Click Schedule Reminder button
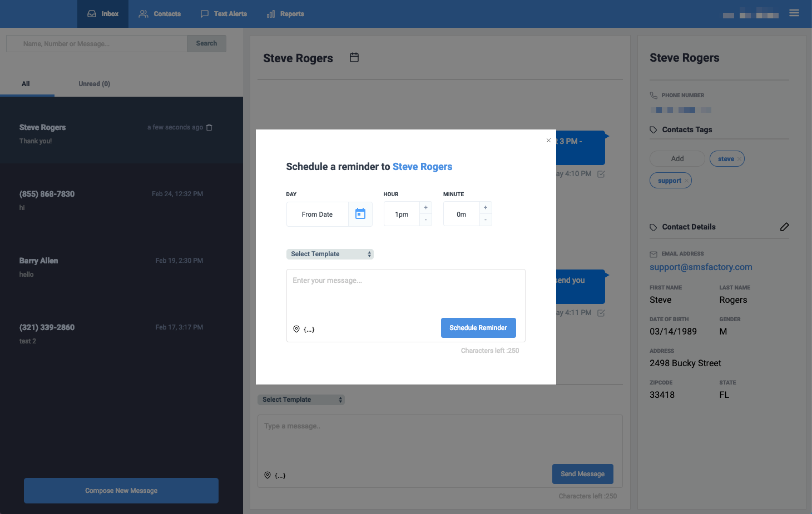Image resolution: width=812 pixels, height=514 pixels. (478, 328)
